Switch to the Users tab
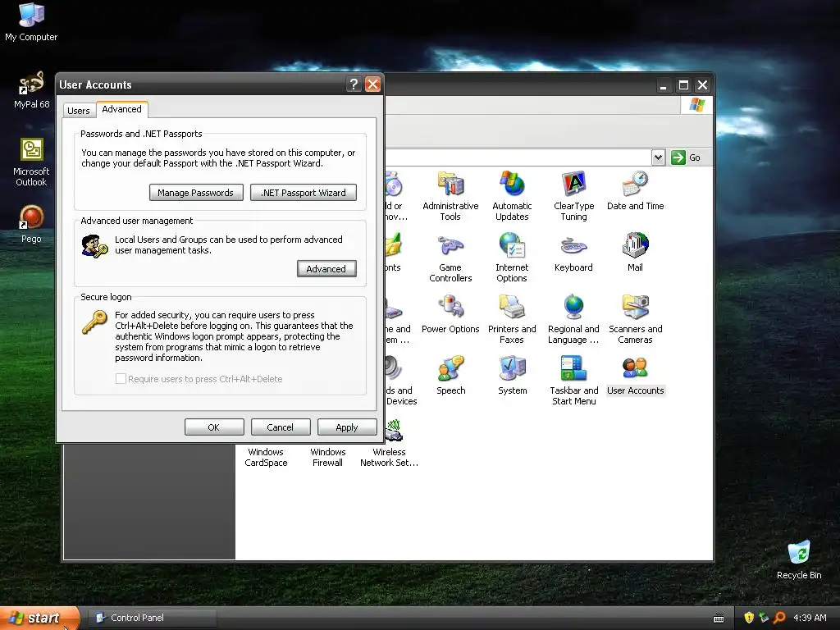 (79, 111)
